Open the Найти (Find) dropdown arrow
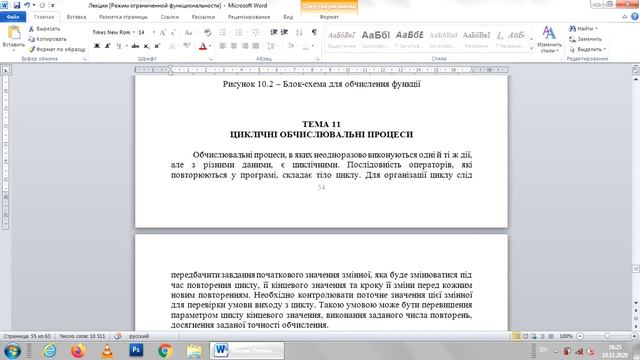640x360 pixels. (x=596, y=29)
